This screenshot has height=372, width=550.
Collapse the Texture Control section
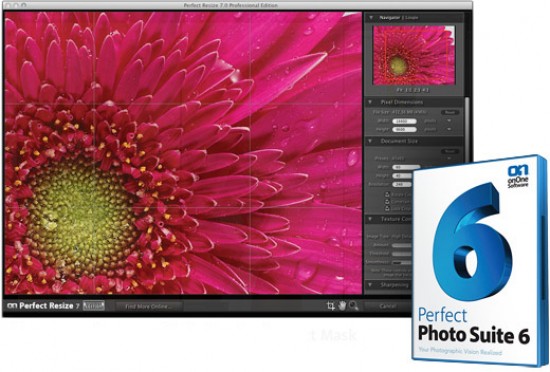(370, 219)
